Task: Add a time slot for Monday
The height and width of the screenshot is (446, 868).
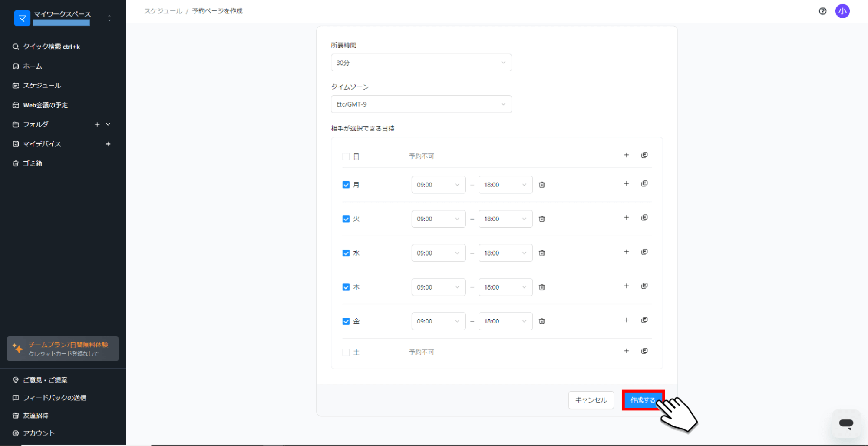Action: coord(626,184)
